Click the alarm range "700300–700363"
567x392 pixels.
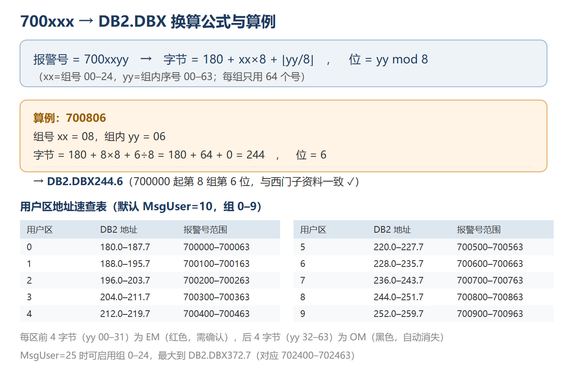(x=216, y=297)
